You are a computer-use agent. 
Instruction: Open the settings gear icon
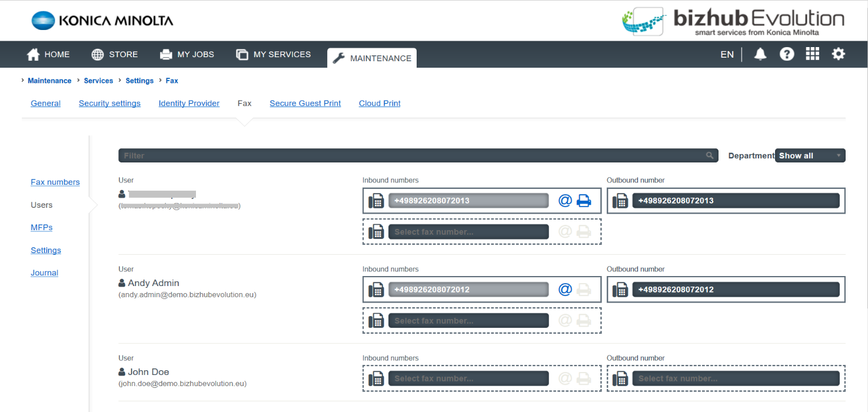click(839, 54)
